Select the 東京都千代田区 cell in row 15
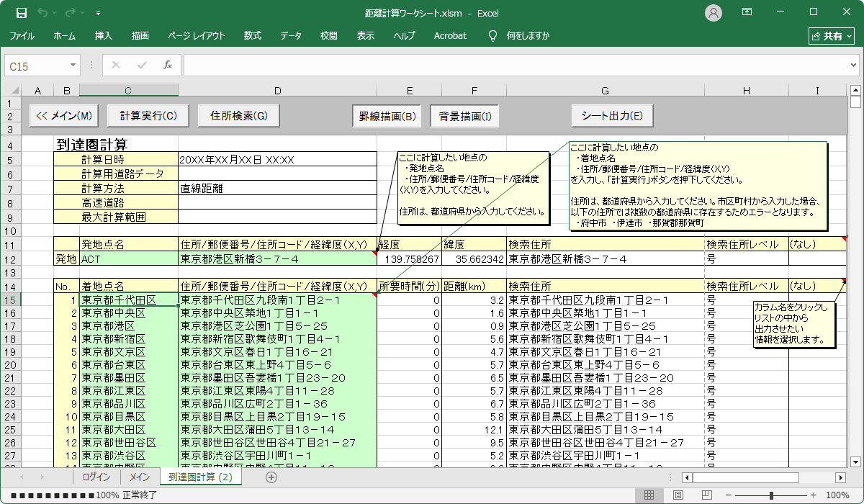Image resolution: width=864 pixels, height=504 pixels. coord(129,300)
